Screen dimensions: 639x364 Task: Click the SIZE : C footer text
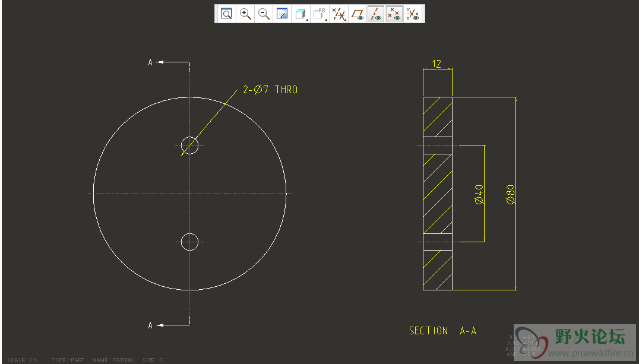(x=153, y=360)
